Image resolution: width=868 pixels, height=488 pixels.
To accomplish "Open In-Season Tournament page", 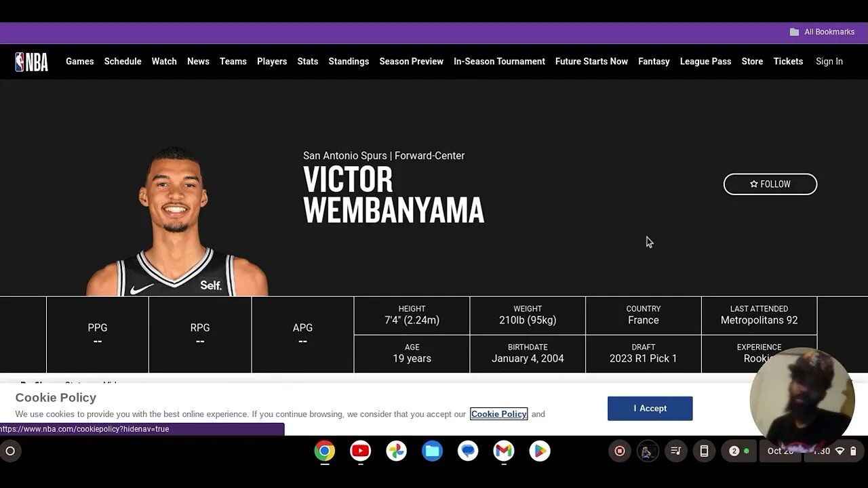I will [x=499, y=62].
